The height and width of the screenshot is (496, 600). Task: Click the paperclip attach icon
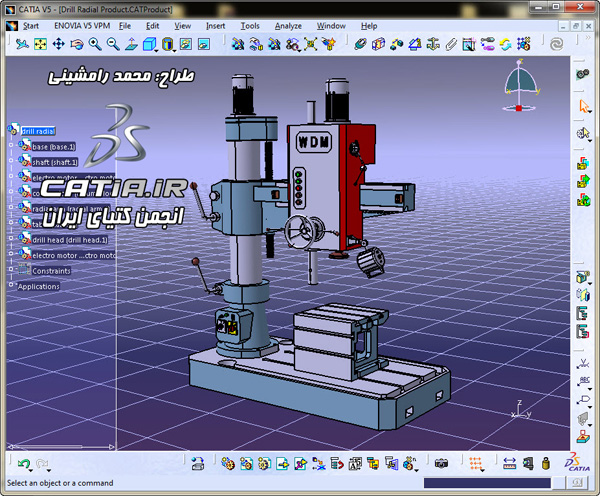click(451, 44)
